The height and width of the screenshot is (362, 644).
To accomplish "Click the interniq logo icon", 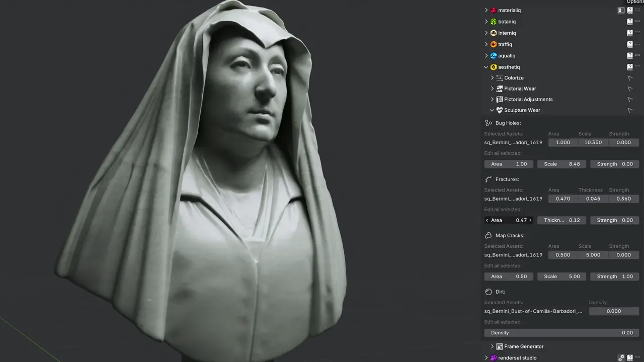I will coord(494,33).
